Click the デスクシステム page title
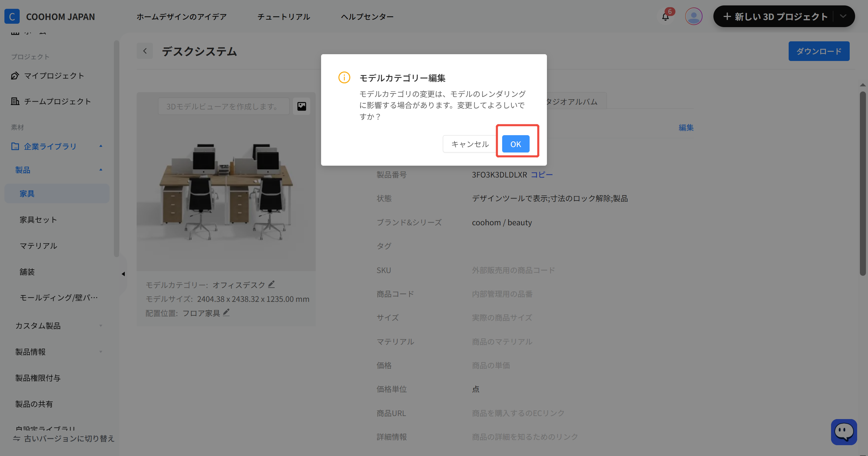Viewport: 868px width, 456px height. tap(199, 51)
